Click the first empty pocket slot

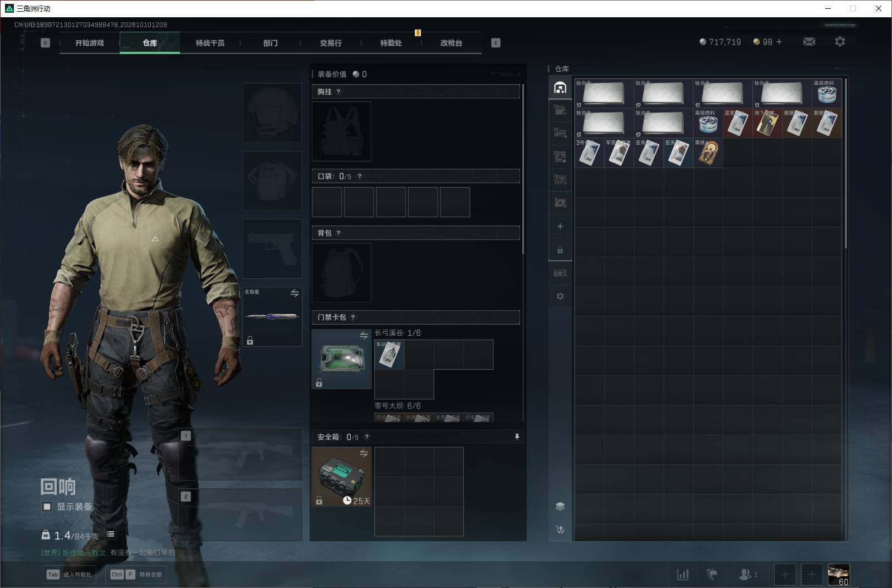[327, 202]
